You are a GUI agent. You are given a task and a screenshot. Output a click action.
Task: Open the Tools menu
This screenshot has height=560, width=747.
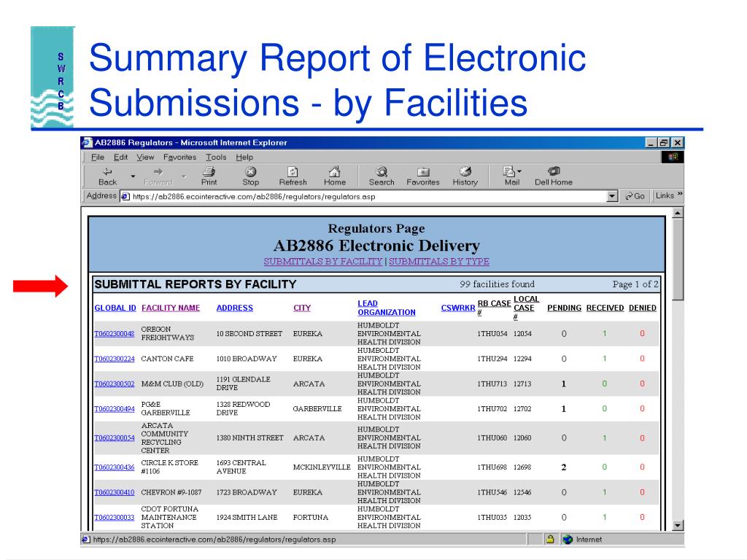point(216,157)
